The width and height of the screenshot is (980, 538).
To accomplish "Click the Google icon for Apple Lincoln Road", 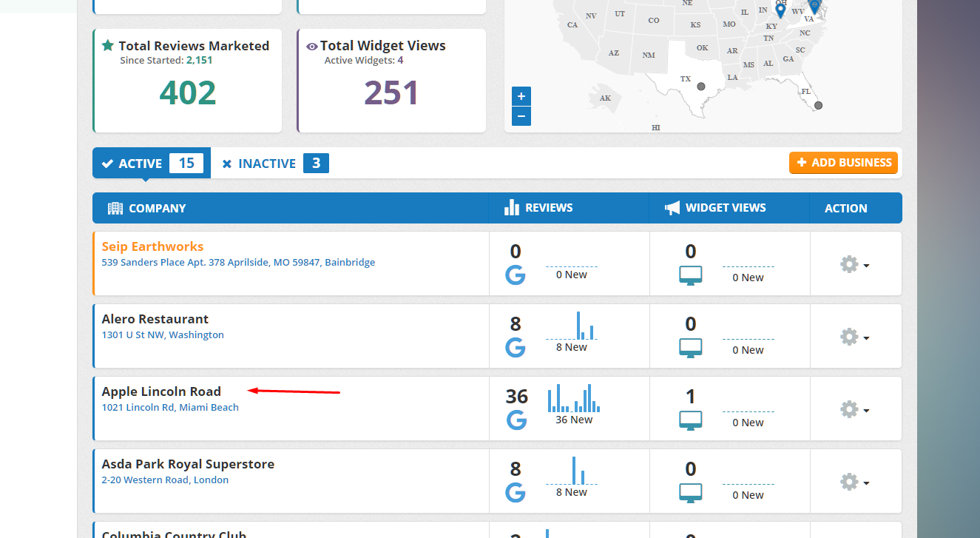I will coord(516,420).
